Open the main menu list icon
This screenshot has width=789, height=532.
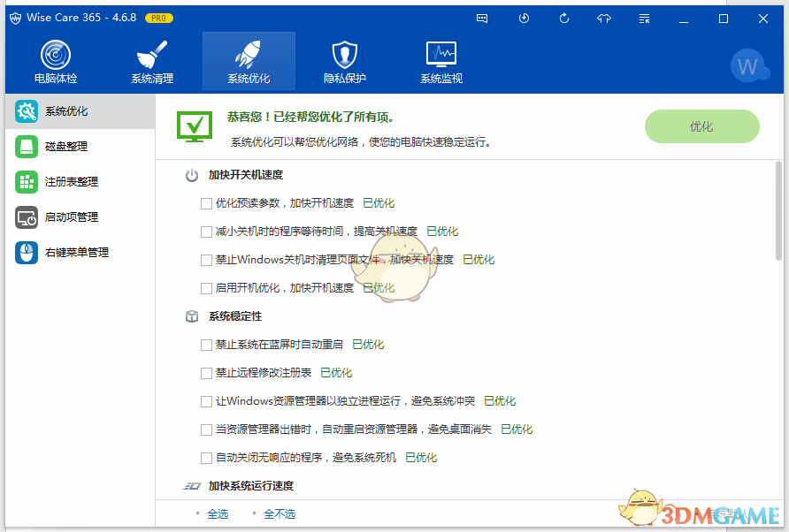(x=643, y=18)
